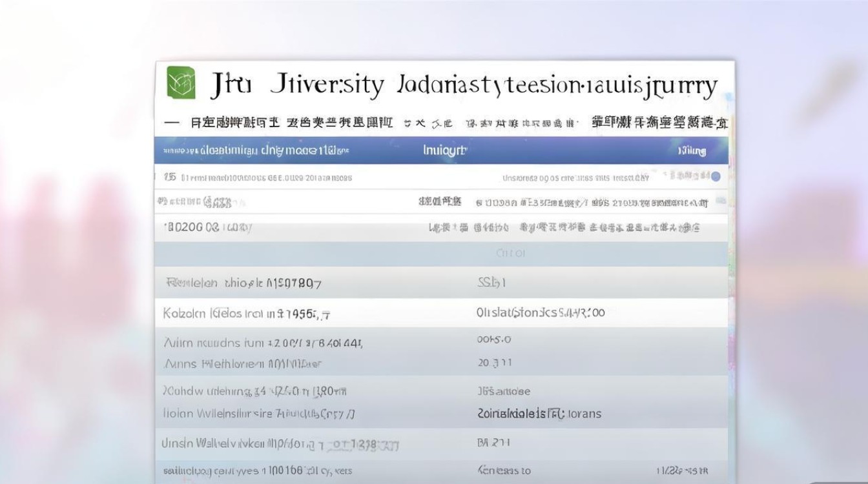
Task: Switch to the rightmost category tab
Action: (659, 123)
